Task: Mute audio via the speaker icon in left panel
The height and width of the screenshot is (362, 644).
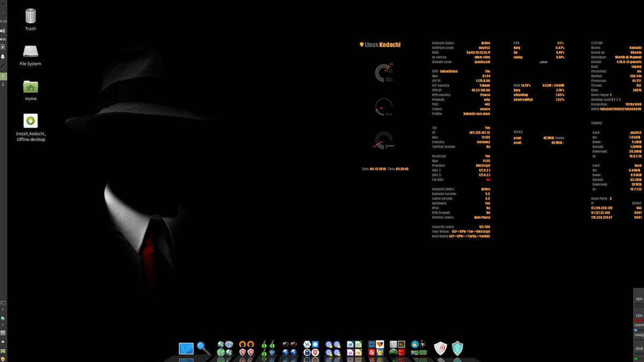Action: pos(4,30)
